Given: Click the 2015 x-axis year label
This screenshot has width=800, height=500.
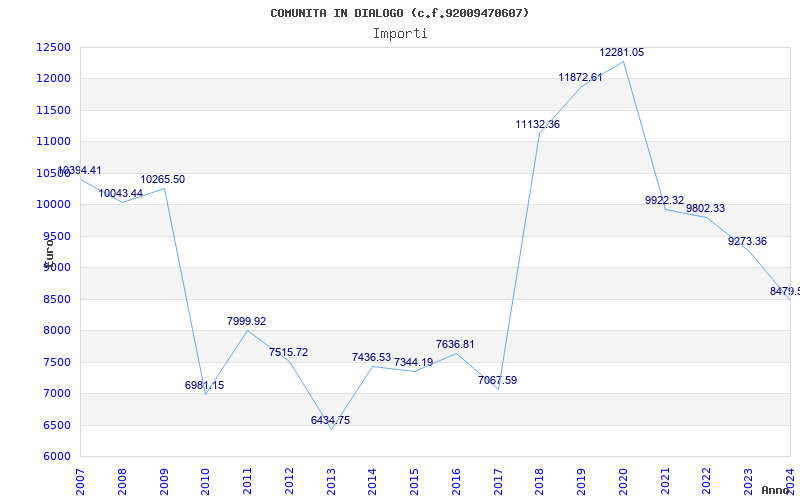Looking at the screenshot, I should pyautogui.click(x=414, y=482).
